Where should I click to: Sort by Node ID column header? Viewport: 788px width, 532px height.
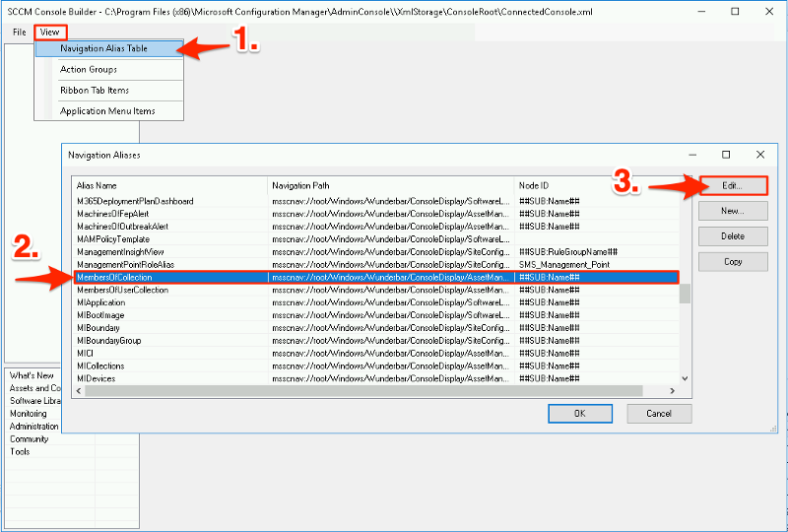[598, 185]
